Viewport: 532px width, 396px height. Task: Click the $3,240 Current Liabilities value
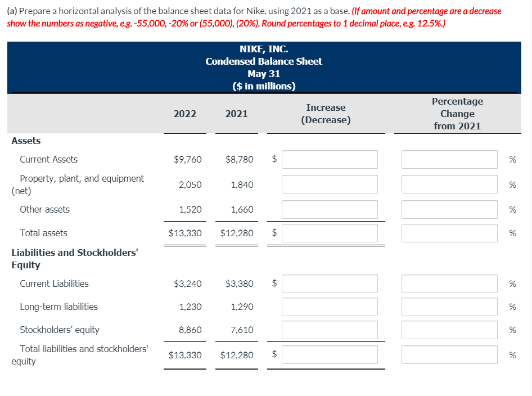tap(188, 283)
